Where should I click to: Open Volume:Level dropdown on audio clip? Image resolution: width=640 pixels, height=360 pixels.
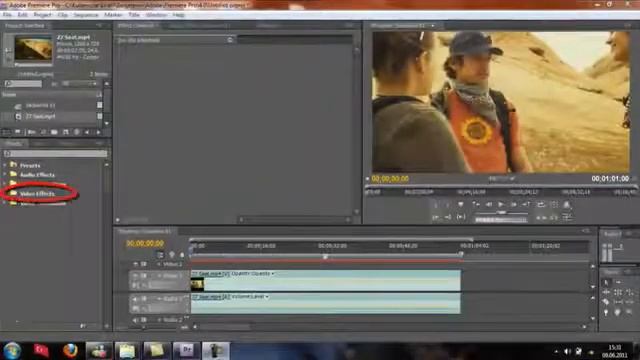pyautogui.click(x=267, y=297)
